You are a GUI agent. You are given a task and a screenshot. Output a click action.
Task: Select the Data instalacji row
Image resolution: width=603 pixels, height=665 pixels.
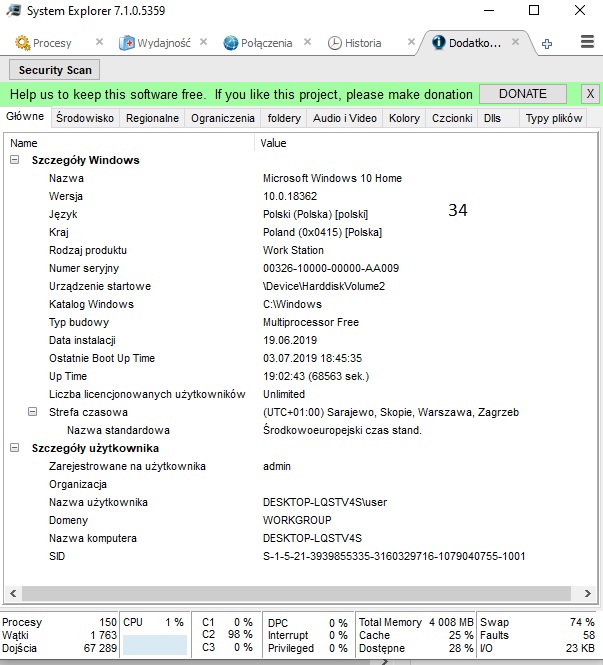(x=300, y=340)
